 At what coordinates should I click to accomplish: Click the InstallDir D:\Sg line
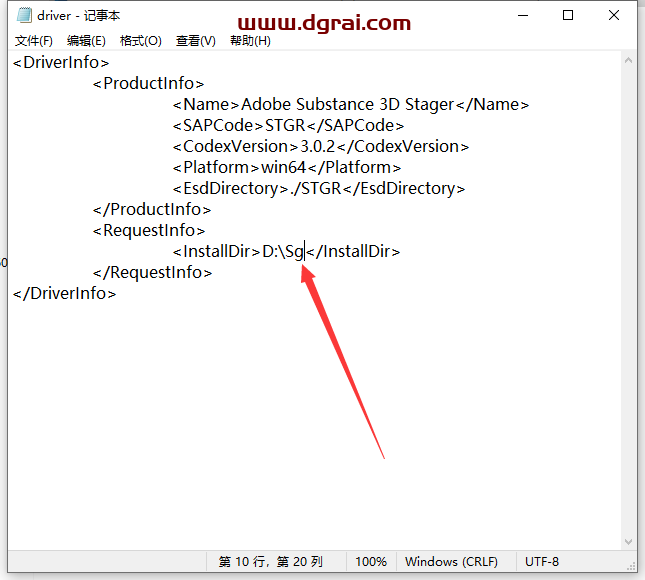click(x=286, y=251)
